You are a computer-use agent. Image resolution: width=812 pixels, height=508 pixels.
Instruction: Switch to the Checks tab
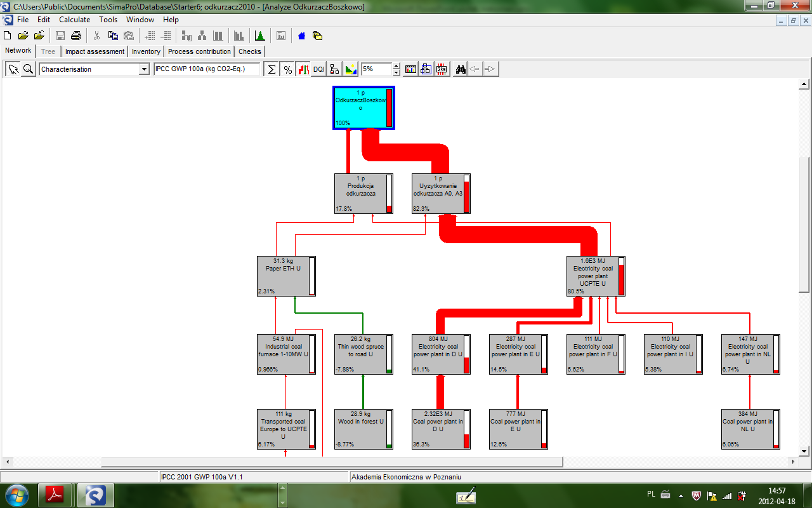[x=250, y=51]
